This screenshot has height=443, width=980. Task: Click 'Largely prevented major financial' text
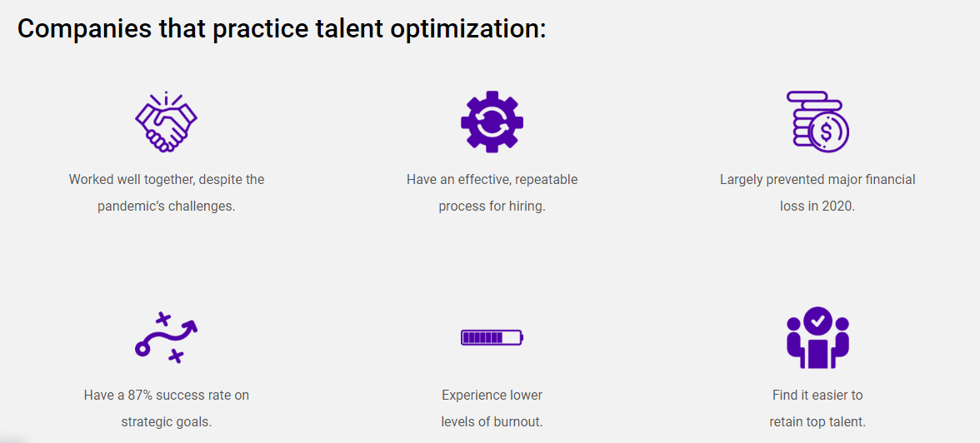817,180
